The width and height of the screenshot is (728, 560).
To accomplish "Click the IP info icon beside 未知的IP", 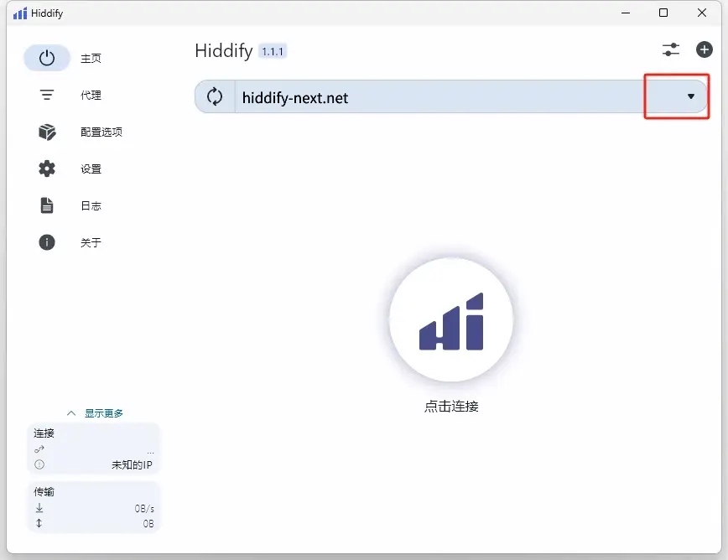I will 39,464.
